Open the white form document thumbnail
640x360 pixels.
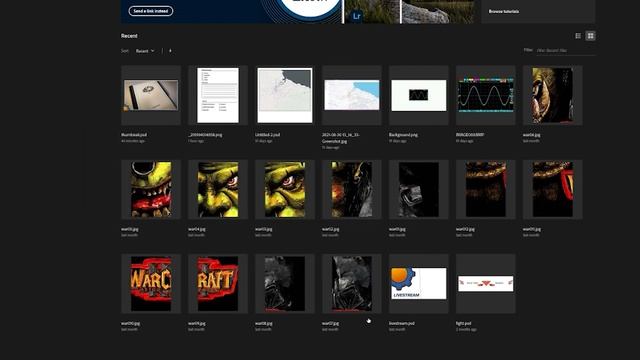[218, 95]
